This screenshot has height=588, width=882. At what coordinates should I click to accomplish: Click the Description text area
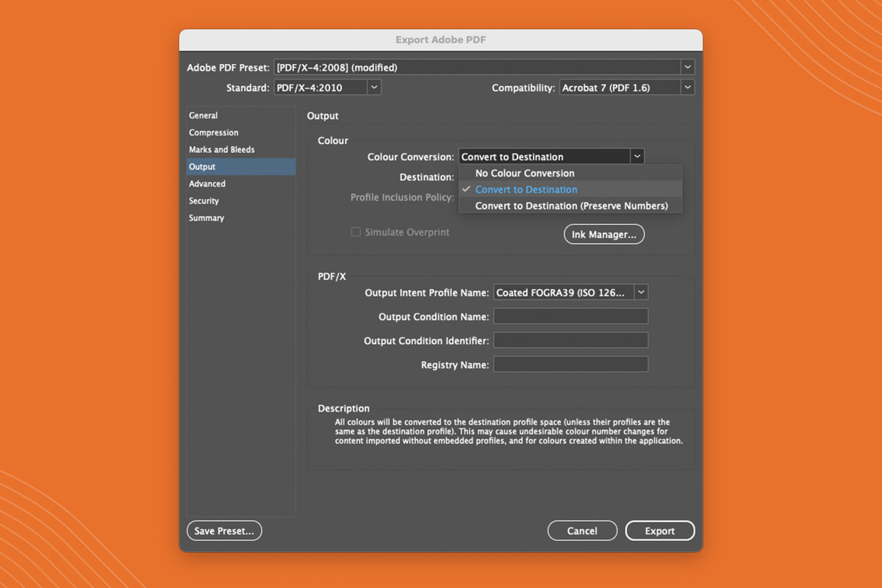509,432
